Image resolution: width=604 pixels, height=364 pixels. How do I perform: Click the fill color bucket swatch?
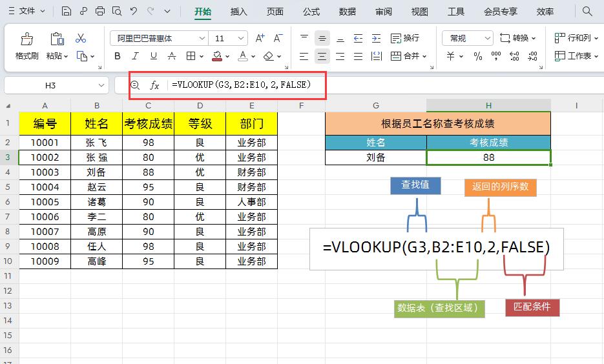pos(217,56)
